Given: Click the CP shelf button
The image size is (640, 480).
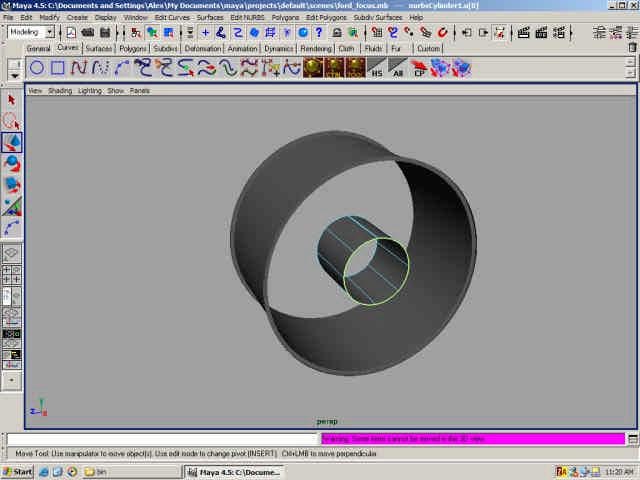Looking at the screenshot, I should click(x=420, y=68).
